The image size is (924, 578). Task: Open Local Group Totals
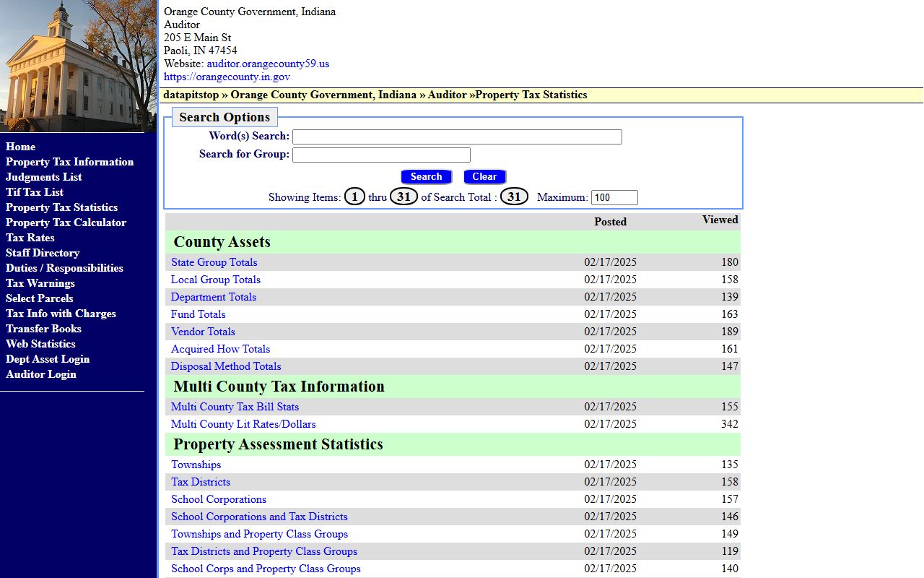[x=216, y=280]
